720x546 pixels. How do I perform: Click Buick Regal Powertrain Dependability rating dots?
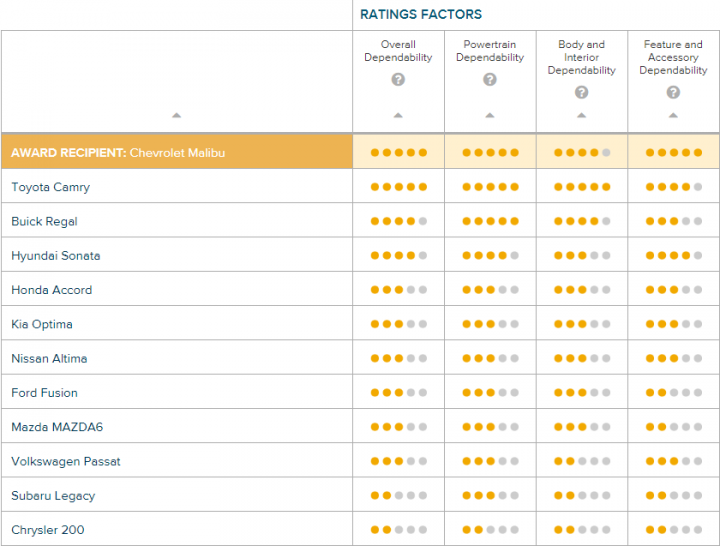[490, 221]
